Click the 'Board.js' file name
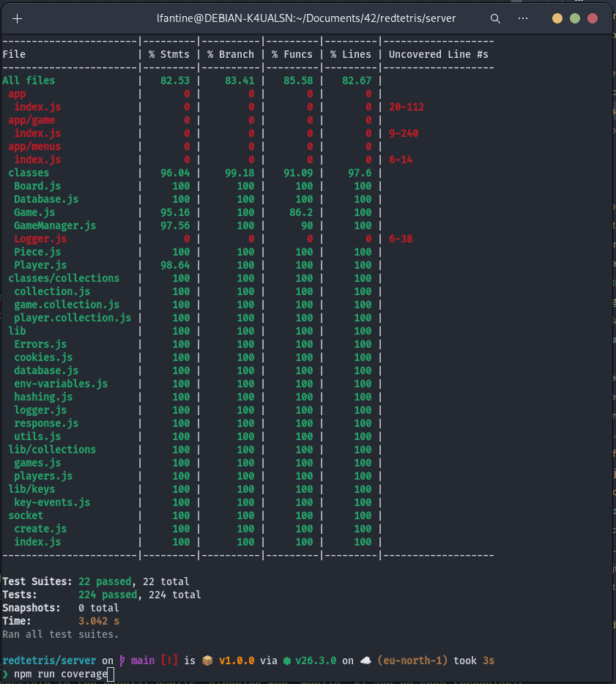This screenshot has height=684, width=616. pyautogui.click(x=37, y=186)
